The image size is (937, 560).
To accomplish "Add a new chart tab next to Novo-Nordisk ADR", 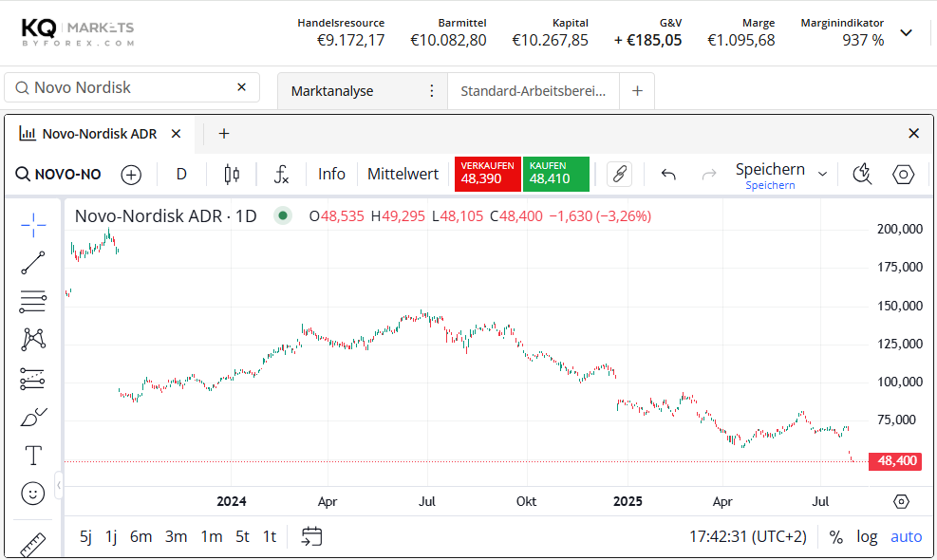I will [x=224, y=133].
